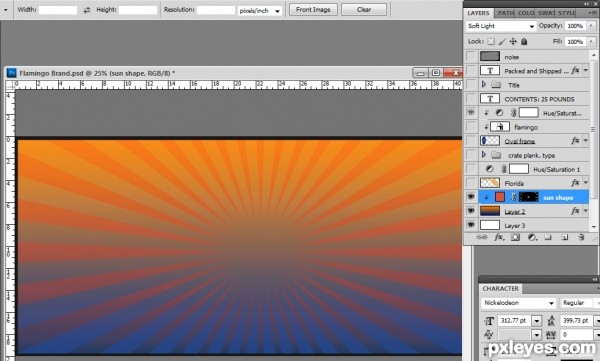Viewport: 600px width, 361px height.
Task: Toggle visibility of clipped Hue/Saturat... layer
Action: (x=471, y=113)
